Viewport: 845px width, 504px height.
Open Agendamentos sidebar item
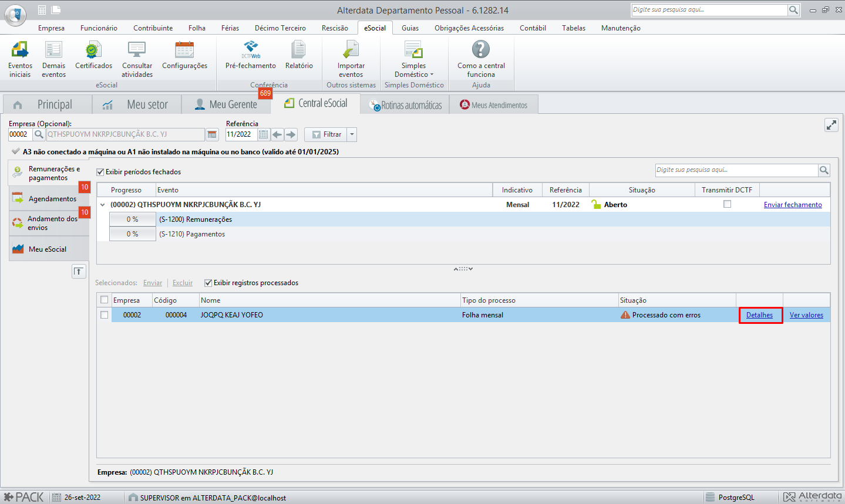click(49, 198)
